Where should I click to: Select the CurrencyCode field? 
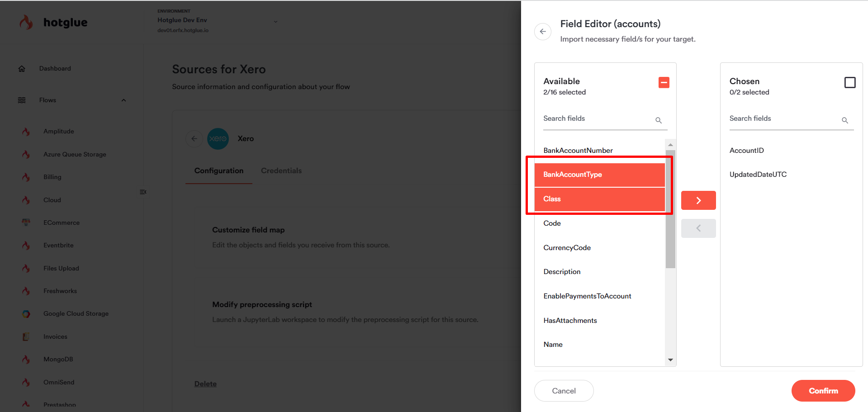click(600, 248)
